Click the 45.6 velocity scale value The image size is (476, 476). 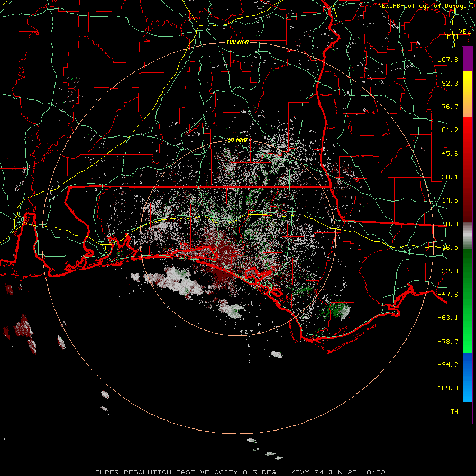click(450, 153)
